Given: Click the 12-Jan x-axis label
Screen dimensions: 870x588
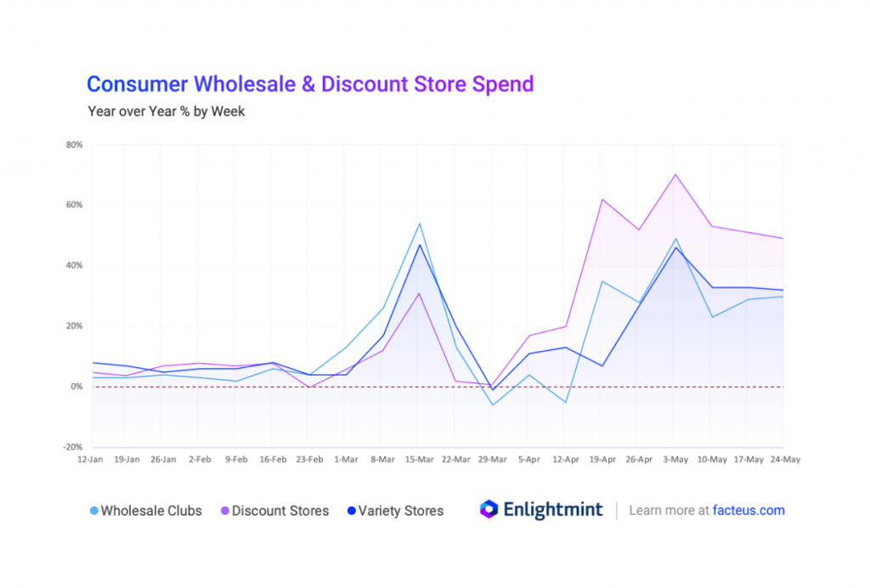Looking at the screenshot, I should pyautogui.click(x=91, y=460).
